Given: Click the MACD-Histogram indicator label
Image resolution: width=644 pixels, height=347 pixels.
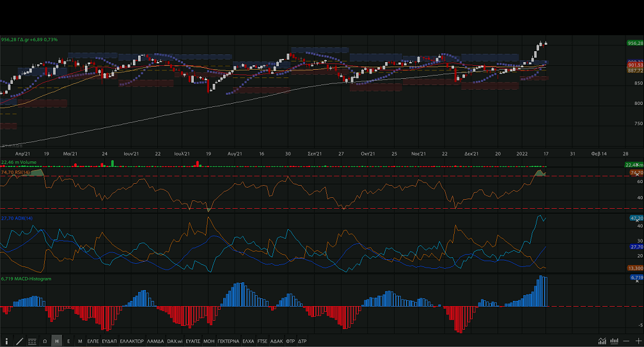Looking at the screenshot, I should pos(26,279).
